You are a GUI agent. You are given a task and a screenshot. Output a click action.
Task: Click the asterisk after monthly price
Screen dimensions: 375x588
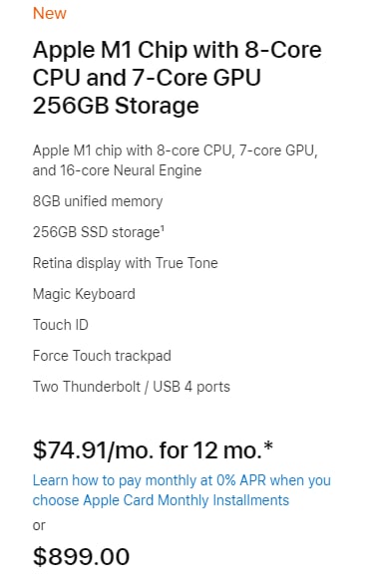[x=268, y=445]
